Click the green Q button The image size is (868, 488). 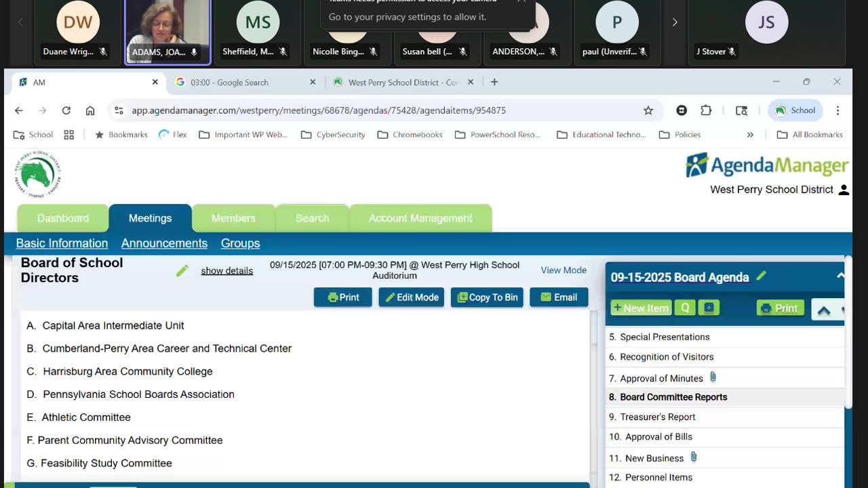[x=685, y=308]
